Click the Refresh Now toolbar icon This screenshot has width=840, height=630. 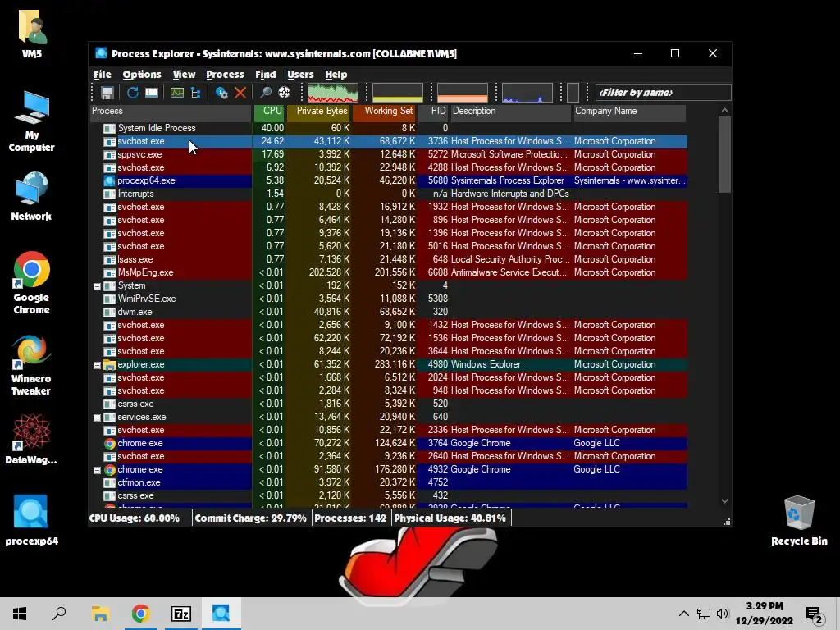[x=132, y=93]
